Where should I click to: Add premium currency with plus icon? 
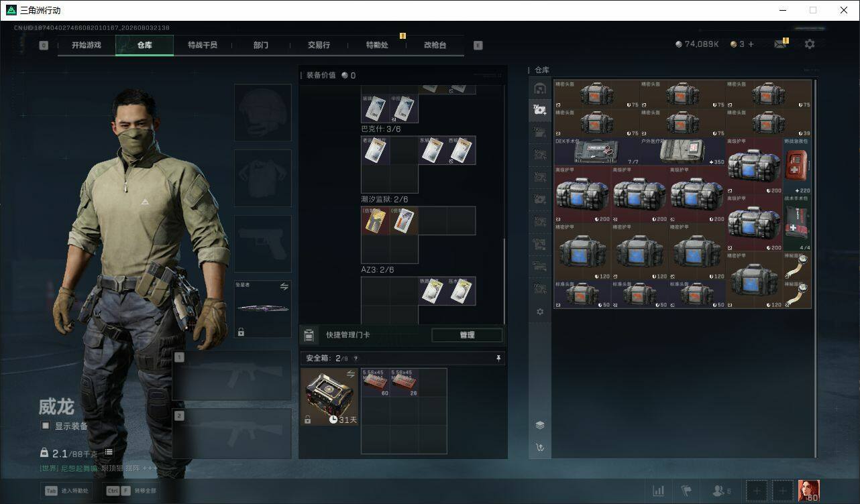(751, 44)
